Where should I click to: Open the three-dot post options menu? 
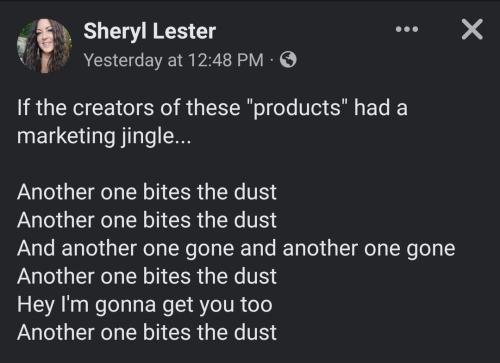point(407,29)
